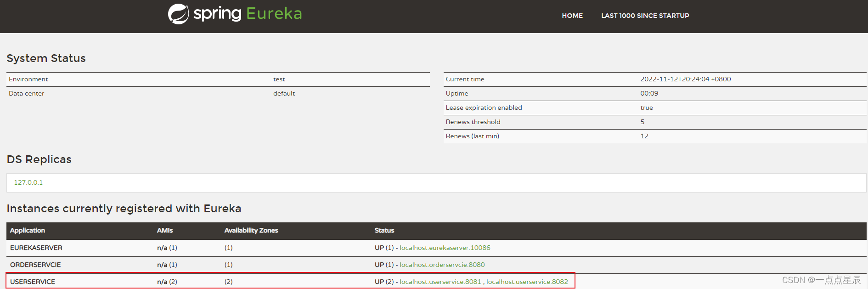
Task: Select UP (1) status in ORDERSERVCIE row
Action: [x=384, y=265]
